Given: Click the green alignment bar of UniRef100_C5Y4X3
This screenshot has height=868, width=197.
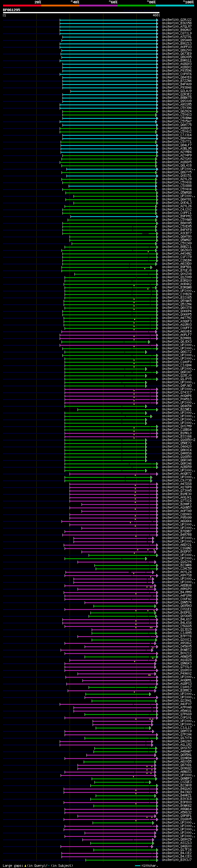Looking at the screenshot, I should click(110, 115).
